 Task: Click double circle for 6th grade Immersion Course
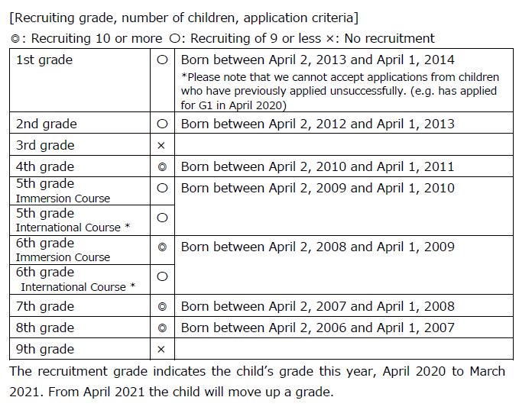[162, 247]
